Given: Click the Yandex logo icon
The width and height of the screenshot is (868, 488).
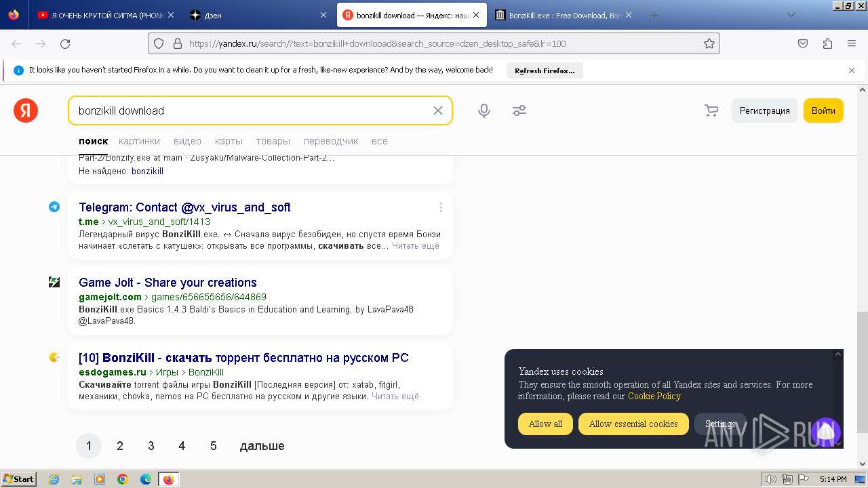Looking at the screenshot, I should (26, 110).
